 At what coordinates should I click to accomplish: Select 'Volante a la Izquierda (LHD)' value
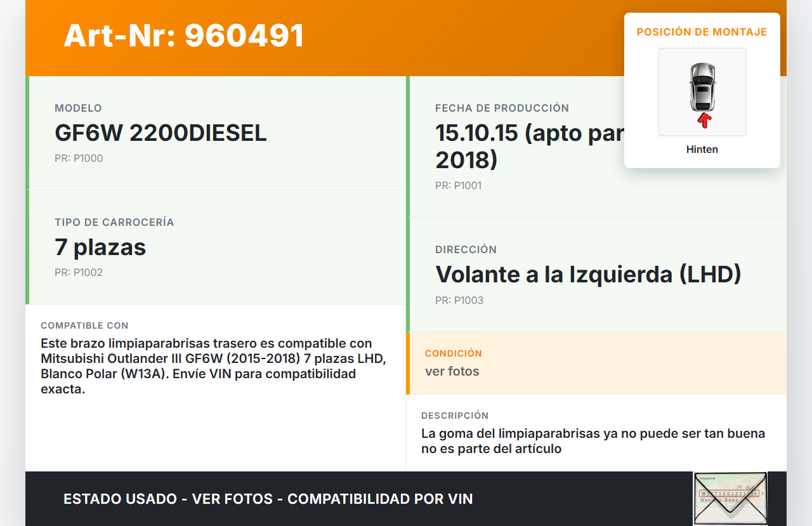[x=588, y=275]
